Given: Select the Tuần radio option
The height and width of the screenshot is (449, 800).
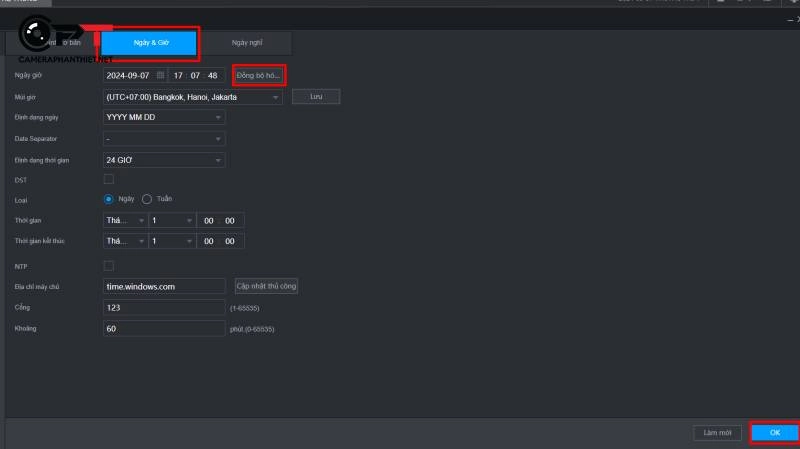Looking at the screenshot, I should [x=147, y=199].
